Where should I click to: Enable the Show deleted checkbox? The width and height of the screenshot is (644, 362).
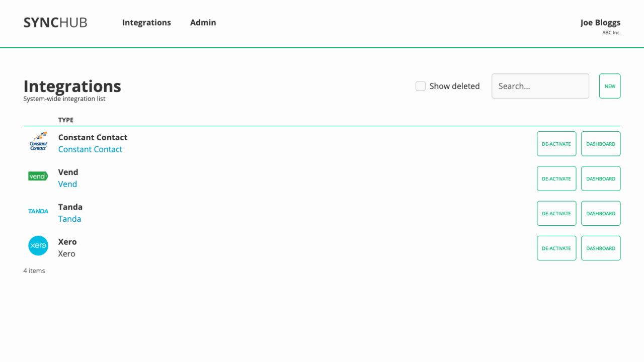pyautogui.click(x=421, y=86)
